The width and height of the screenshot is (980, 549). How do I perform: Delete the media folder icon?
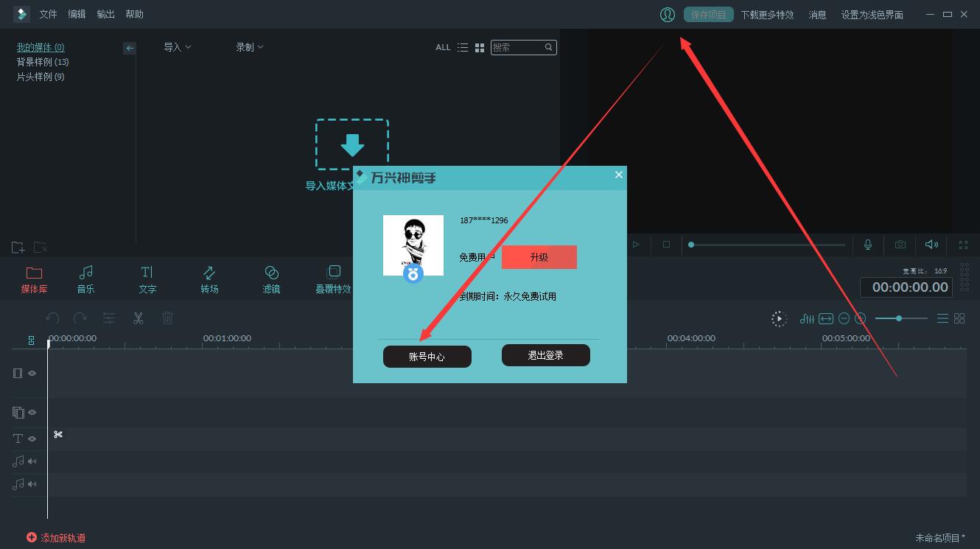(x=41, y=248)
